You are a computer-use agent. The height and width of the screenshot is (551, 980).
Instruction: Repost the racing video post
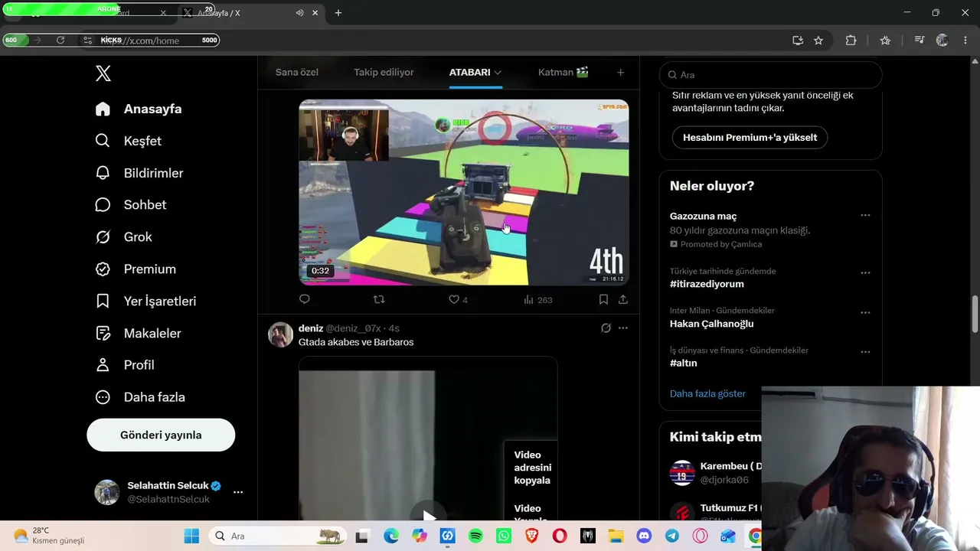(x=379, y=299)
